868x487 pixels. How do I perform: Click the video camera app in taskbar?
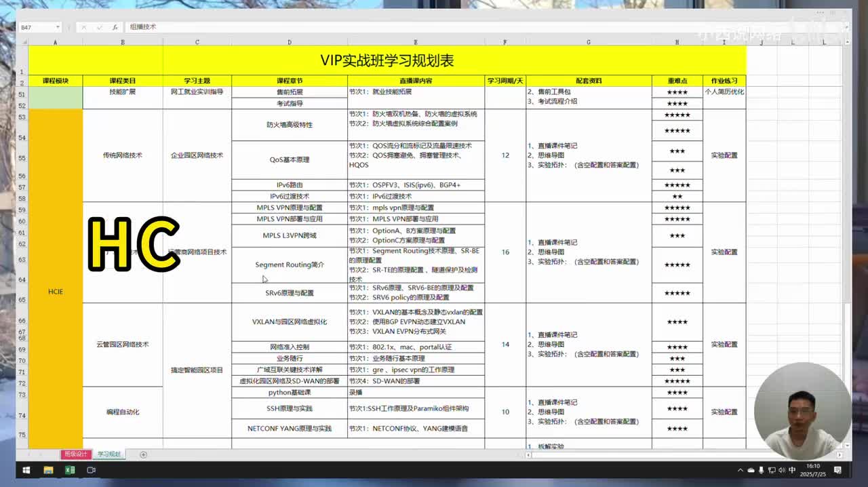point(92,470)
